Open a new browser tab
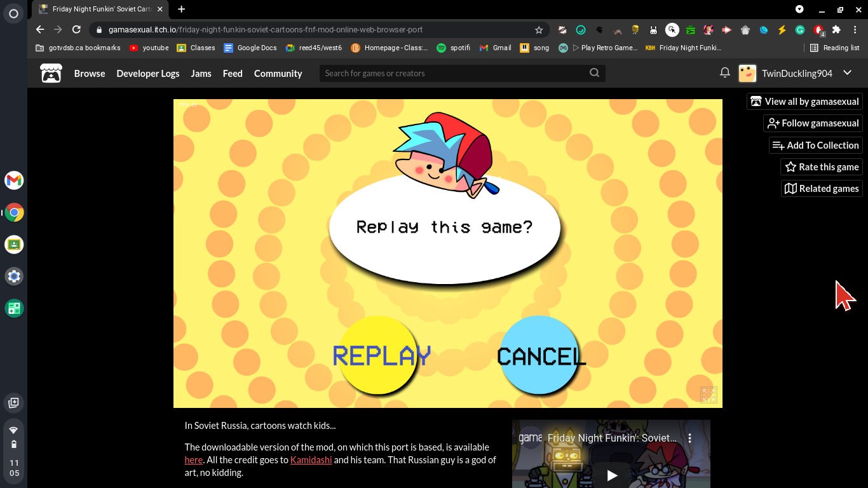The height and width of the screenshot is (488, 868). [182, 9]
